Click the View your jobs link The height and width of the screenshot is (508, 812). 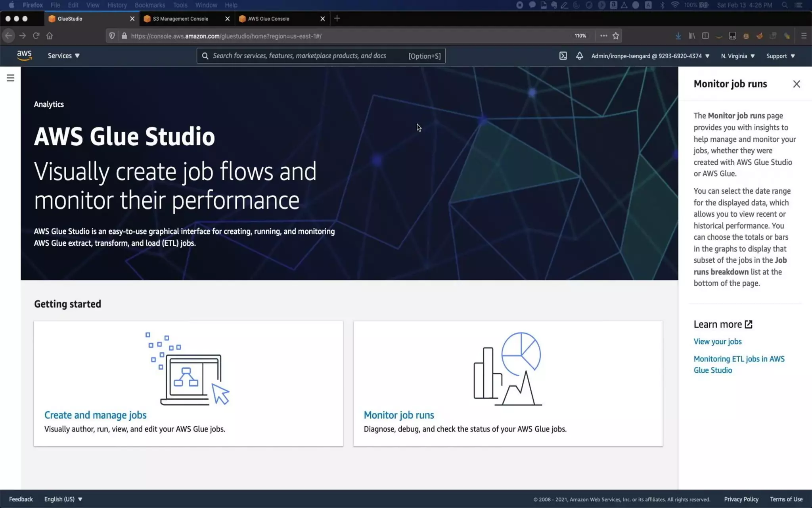point(718,341)
